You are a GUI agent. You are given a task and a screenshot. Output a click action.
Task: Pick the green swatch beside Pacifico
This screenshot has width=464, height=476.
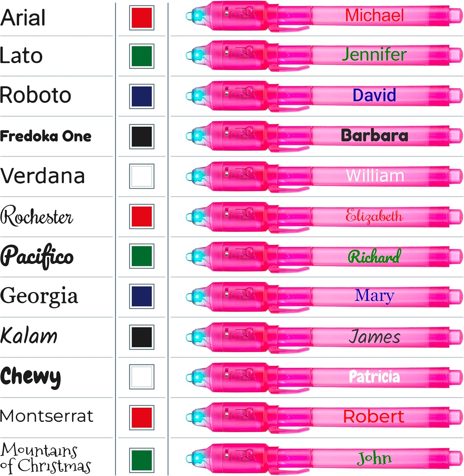(142, 256)
